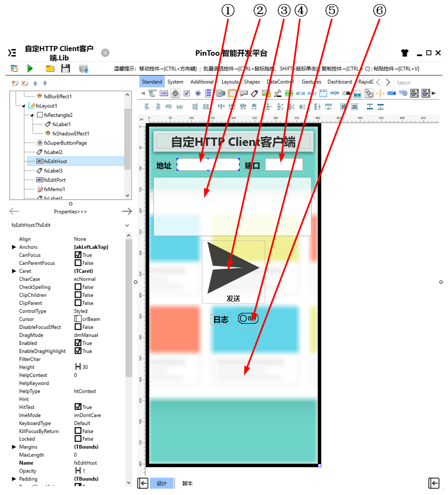Image resolution: width=448 pixels, height=495 pixels.
Task: Close the 自定HTTP Client客户端.Lib project
Action: coord(105,53)
